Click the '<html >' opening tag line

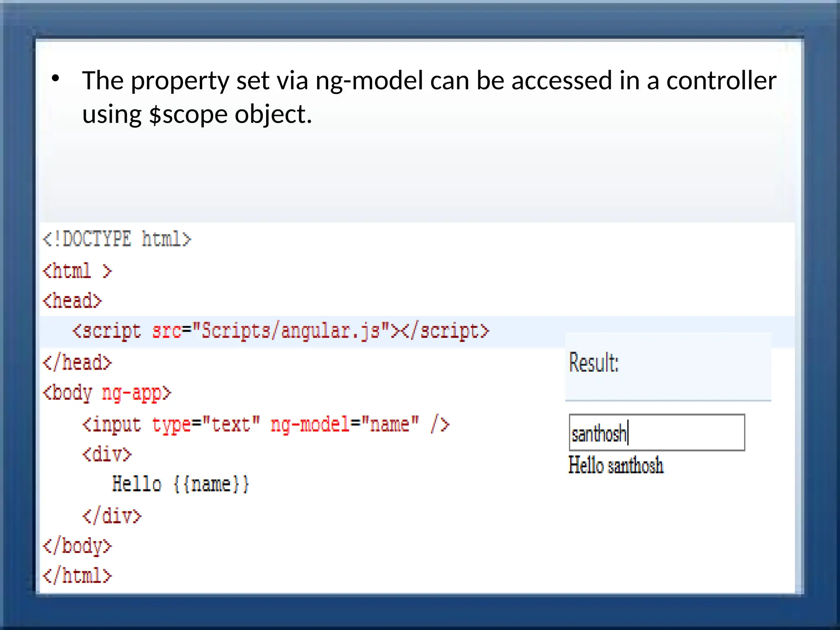point(77,271)
